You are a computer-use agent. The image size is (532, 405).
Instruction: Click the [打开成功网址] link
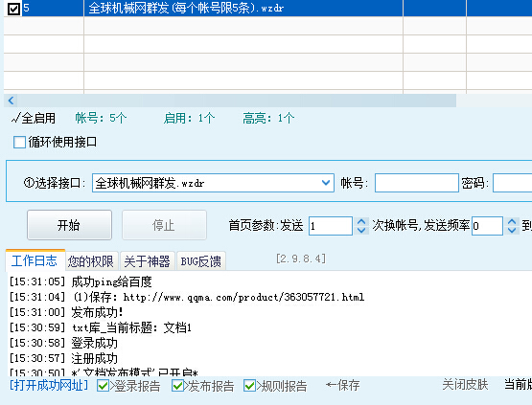click(x=49, y=385)
